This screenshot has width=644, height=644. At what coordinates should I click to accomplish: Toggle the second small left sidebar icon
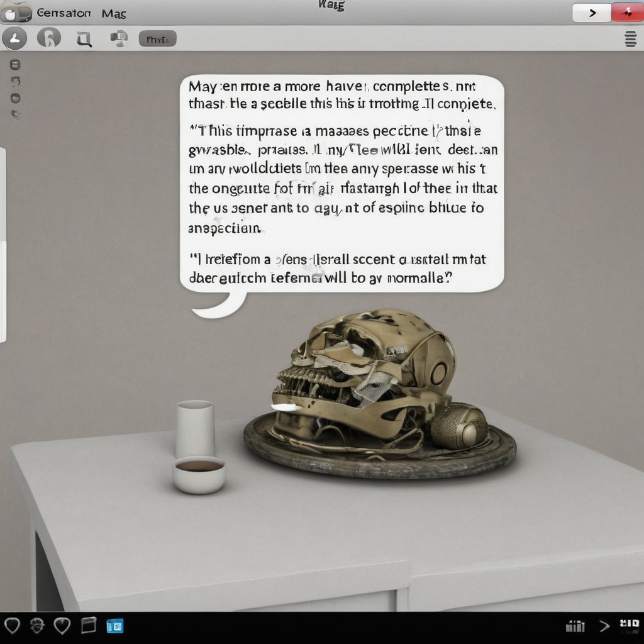16,81
